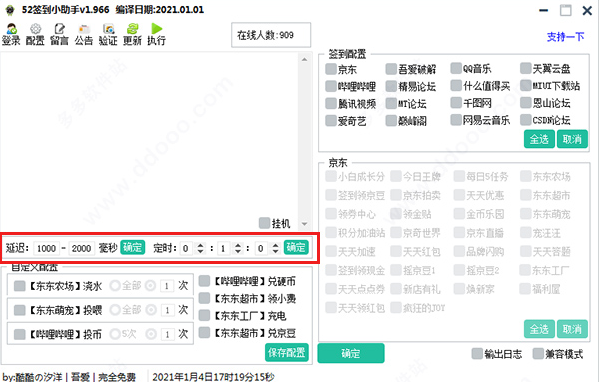Image resolution: width=599 pixels, height=382 pixels.
Task: Click the 完全免费 status bar text
Action: tap(117, 377)
